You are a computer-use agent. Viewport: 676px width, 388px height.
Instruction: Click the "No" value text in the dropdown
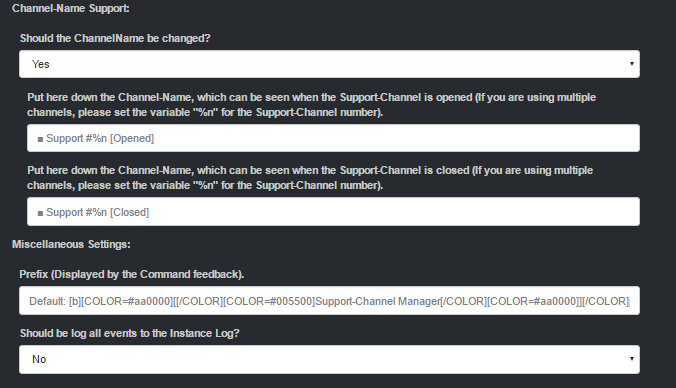tap(39, 359)
